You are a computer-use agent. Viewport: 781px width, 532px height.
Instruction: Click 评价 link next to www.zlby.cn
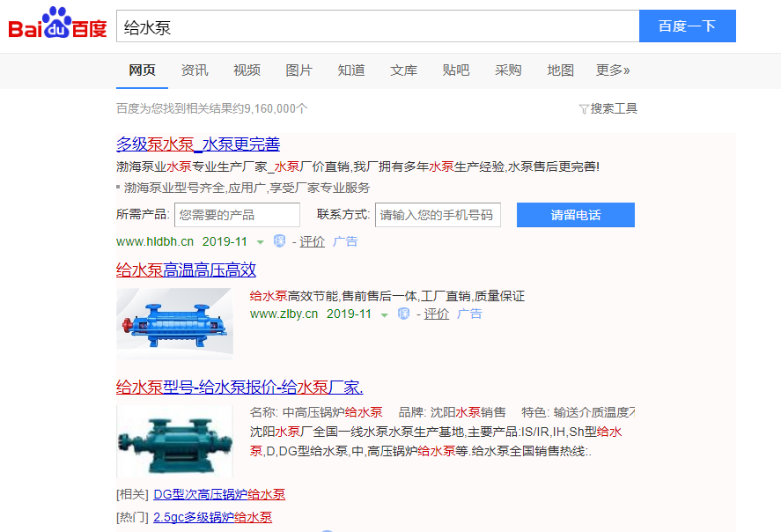point(437,314)
